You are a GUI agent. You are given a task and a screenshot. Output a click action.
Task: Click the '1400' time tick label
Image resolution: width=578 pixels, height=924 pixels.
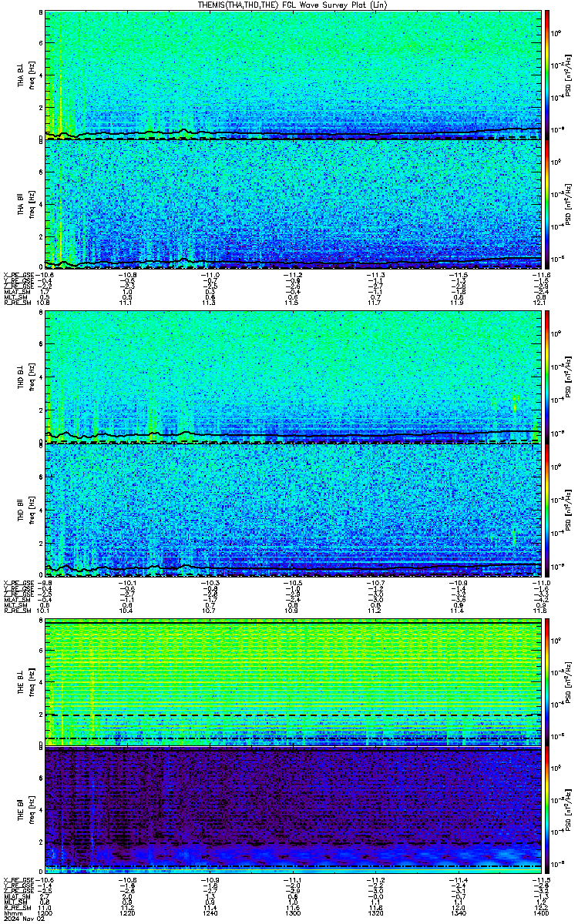[x=540, y=914]
